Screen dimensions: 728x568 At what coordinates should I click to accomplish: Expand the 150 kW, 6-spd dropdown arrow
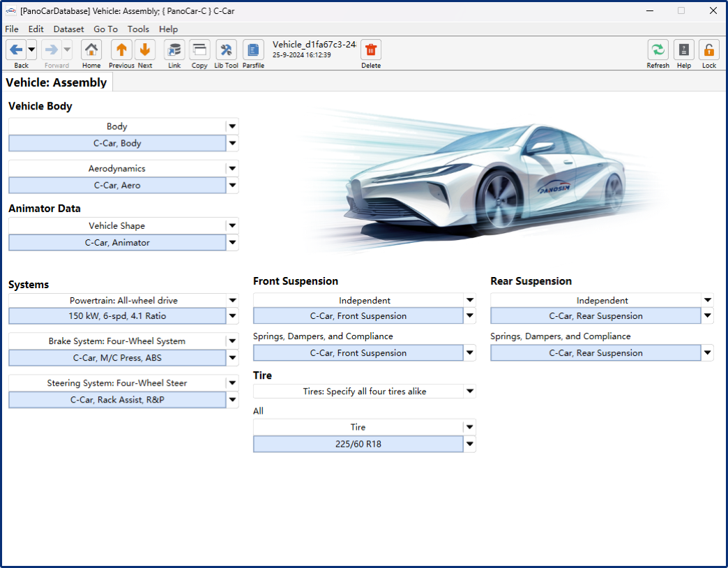tap(232, 316)
